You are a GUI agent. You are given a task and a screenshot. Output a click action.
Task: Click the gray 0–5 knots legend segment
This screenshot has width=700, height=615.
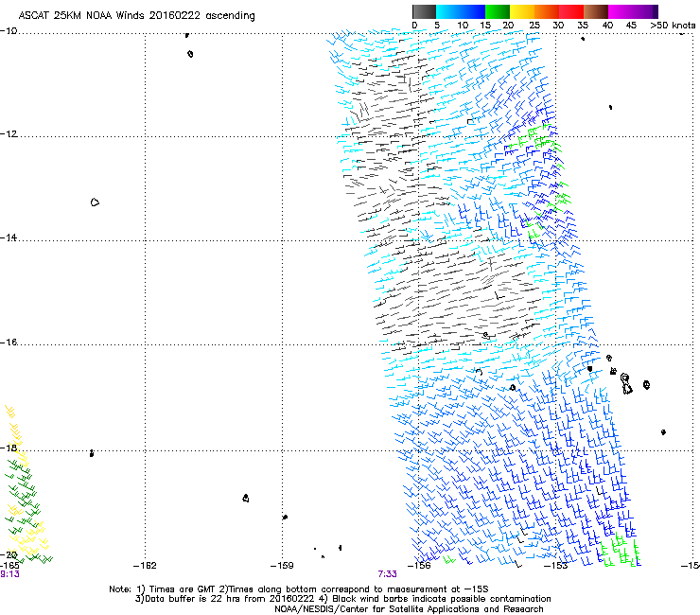tap(425, 11)
